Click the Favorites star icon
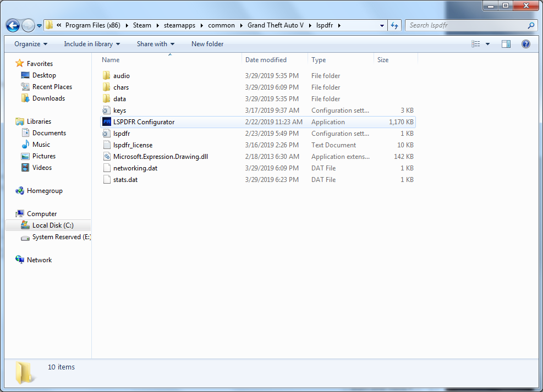The width and height of the screenshot is (543, 392). [19, 63]
